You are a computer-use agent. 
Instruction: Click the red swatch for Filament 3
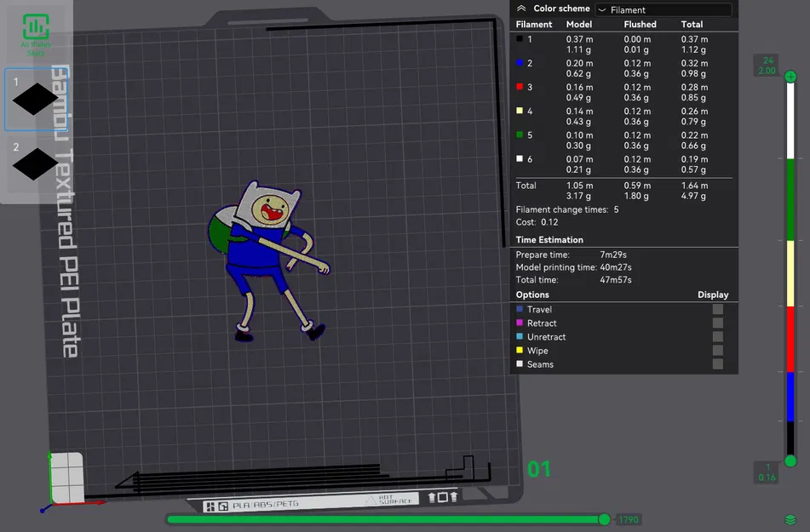520,86
